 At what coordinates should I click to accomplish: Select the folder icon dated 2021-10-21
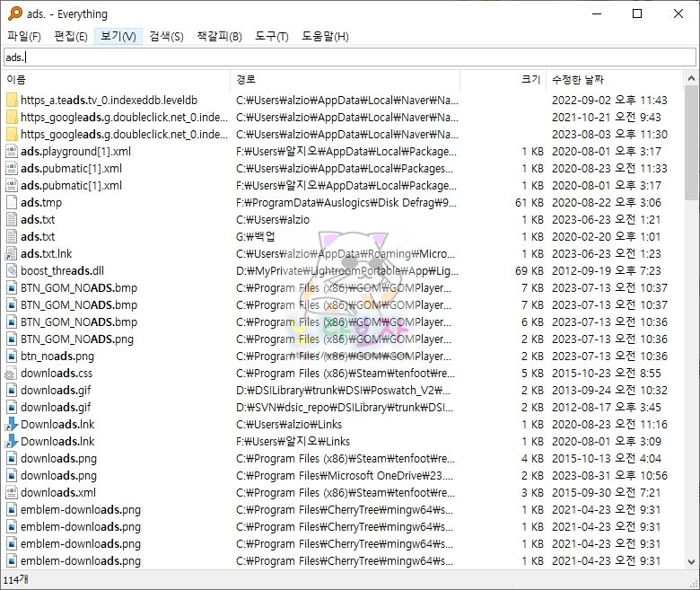click(x=12, y=117)
